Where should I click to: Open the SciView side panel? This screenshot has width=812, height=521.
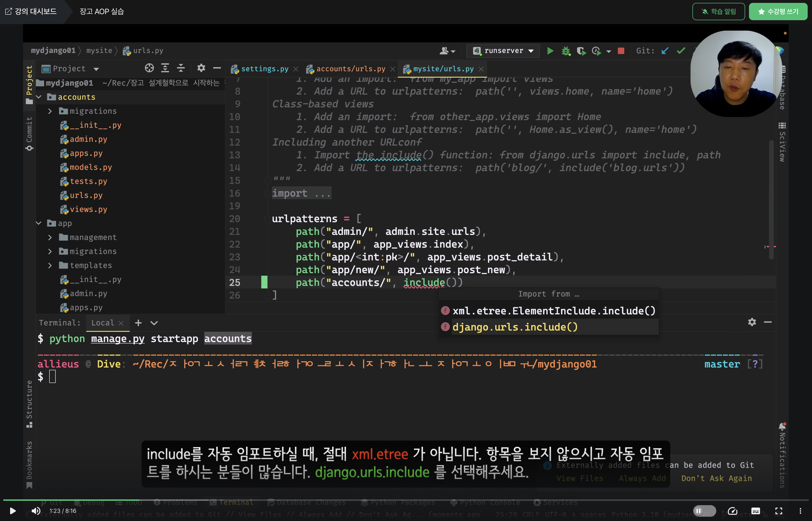point(782,142)
